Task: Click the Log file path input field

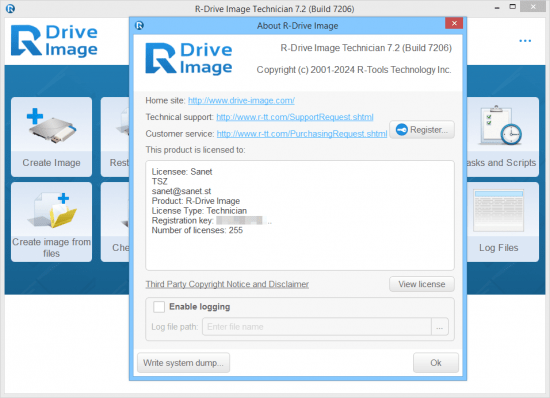Action: 317,327
